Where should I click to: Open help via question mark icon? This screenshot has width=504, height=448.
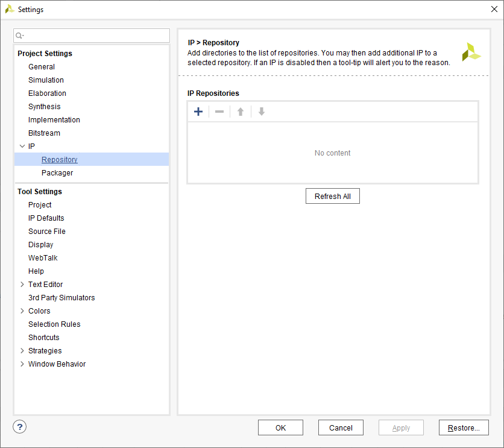[20, 427]
